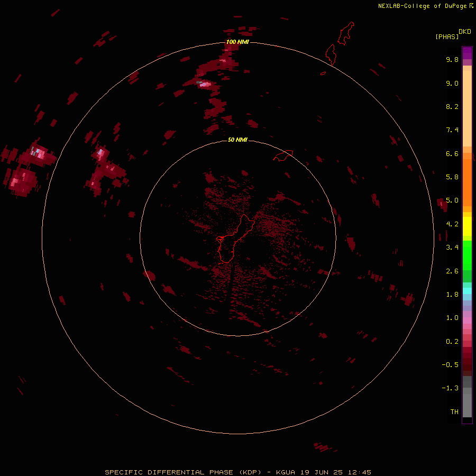Select the -1.3 scale label
This screenshot has width=476, height=476.
pos(450,388)
